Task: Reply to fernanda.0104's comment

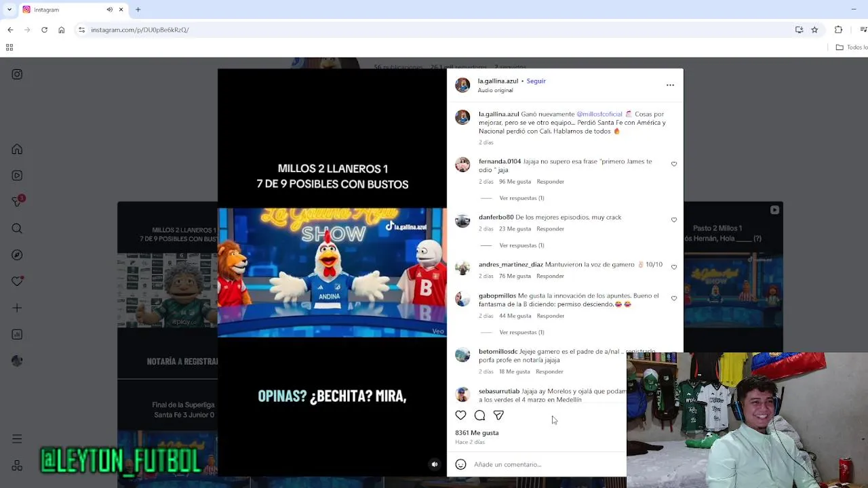Action: (550, 182)
